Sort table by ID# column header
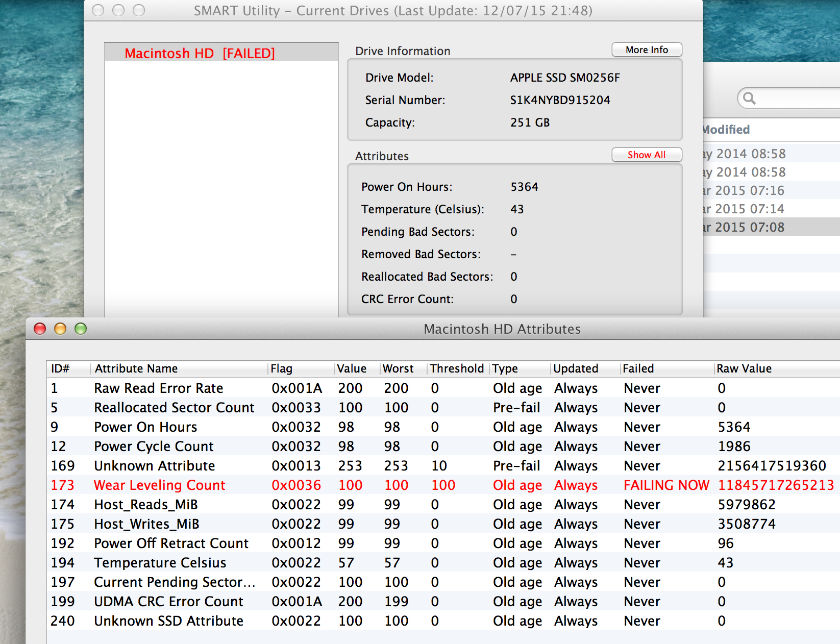This screenshot has width=840, height=644. click(61, 368)
